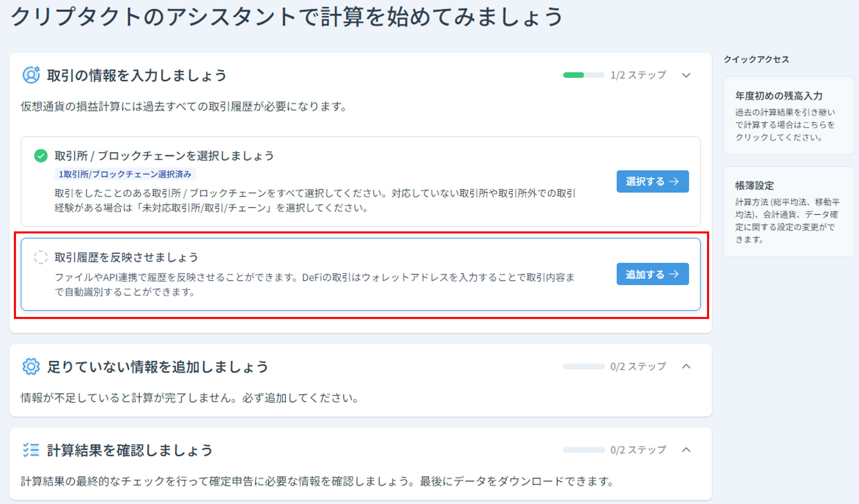The image size is (859, 504).
Task: Select the 取引履歴を反映させましょう card title
Action: pos(126,257)
